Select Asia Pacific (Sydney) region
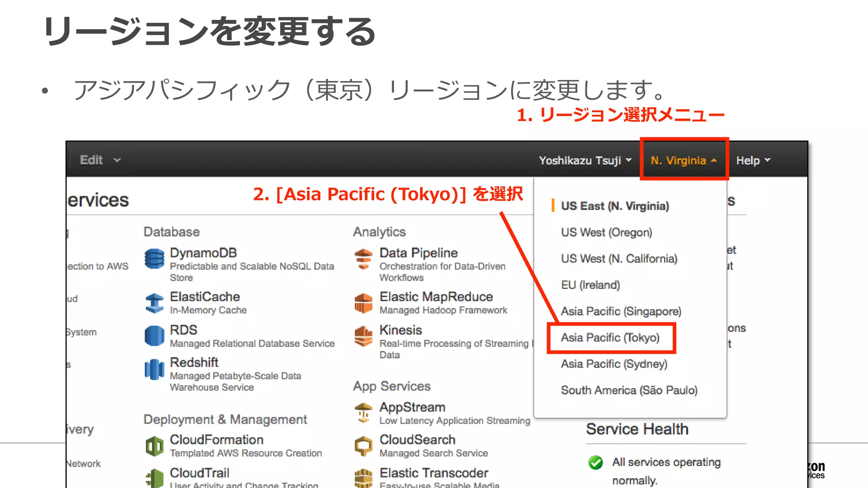The height and width of the screenshot is (488, 868). click(x=614, y=364)
